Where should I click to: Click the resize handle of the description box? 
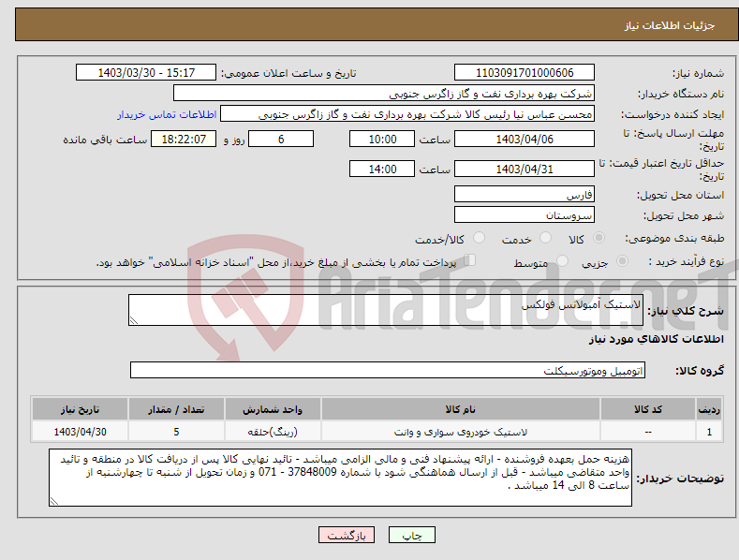pyautogui.click(x=134, y=320)
